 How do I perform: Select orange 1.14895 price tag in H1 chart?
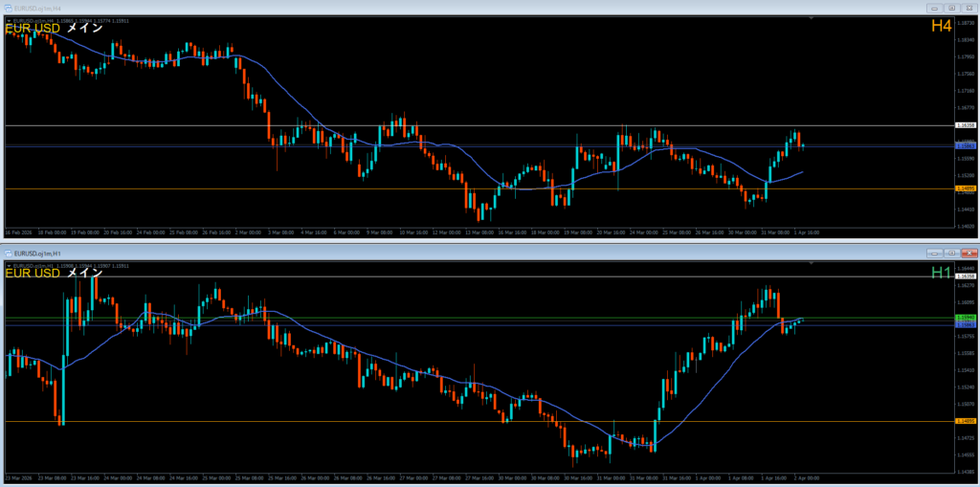[x=966, y=421]
